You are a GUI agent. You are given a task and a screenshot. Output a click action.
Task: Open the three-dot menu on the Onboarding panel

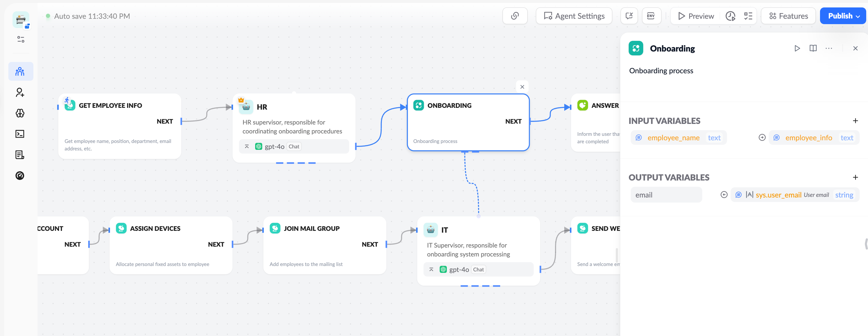(829, 48)
